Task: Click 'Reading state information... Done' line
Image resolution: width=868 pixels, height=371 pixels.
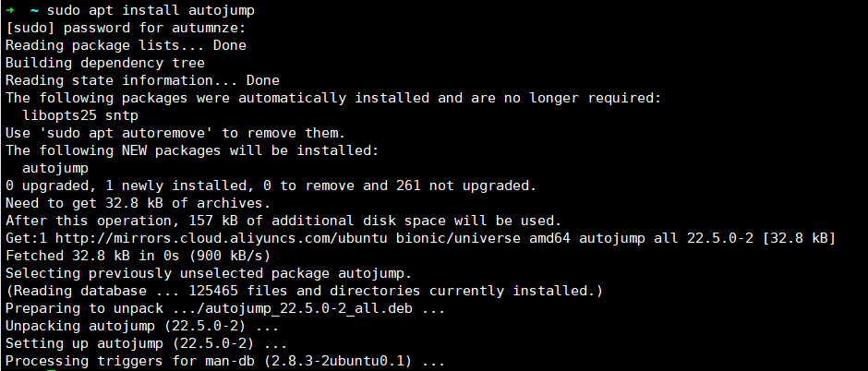Action: click(x=142, y=79)
